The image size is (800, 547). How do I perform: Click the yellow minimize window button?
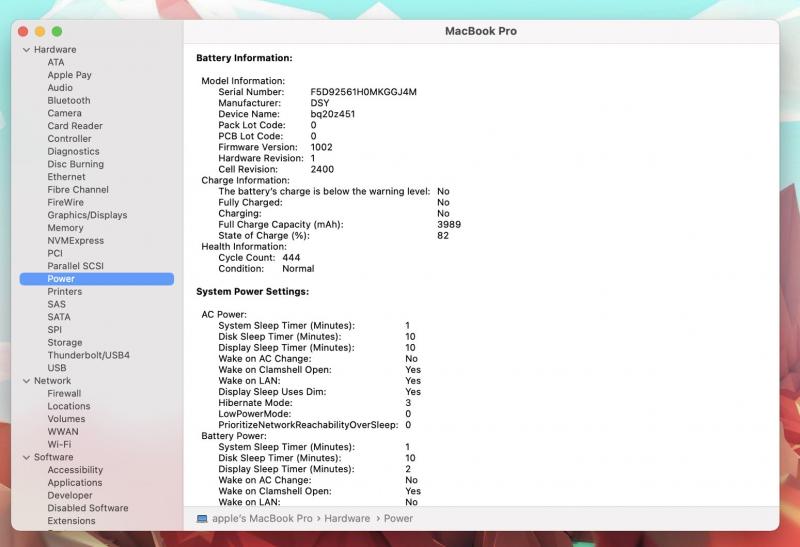pyautogui.click(x=40, y=32)
